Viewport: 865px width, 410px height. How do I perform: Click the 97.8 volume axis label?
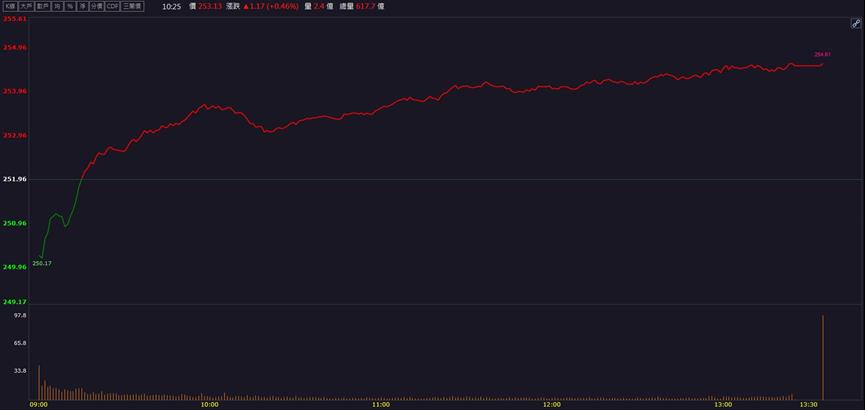[20, 315]
